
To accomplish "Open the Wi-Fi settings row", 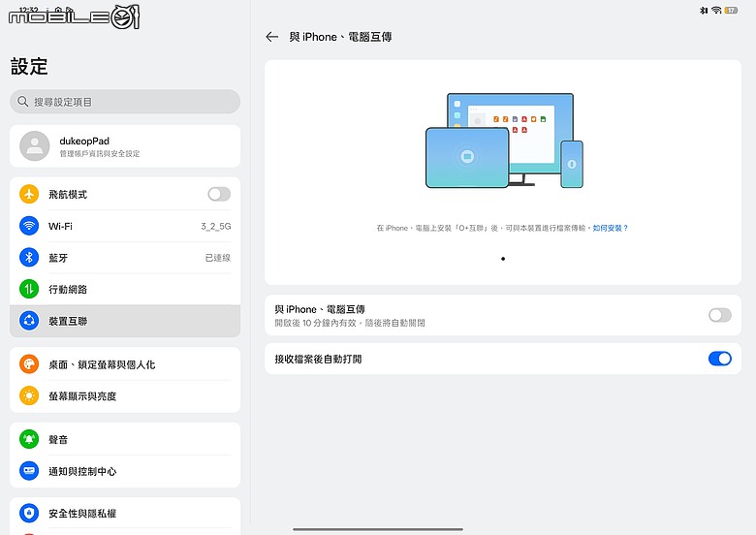I will tap(125, 226).
